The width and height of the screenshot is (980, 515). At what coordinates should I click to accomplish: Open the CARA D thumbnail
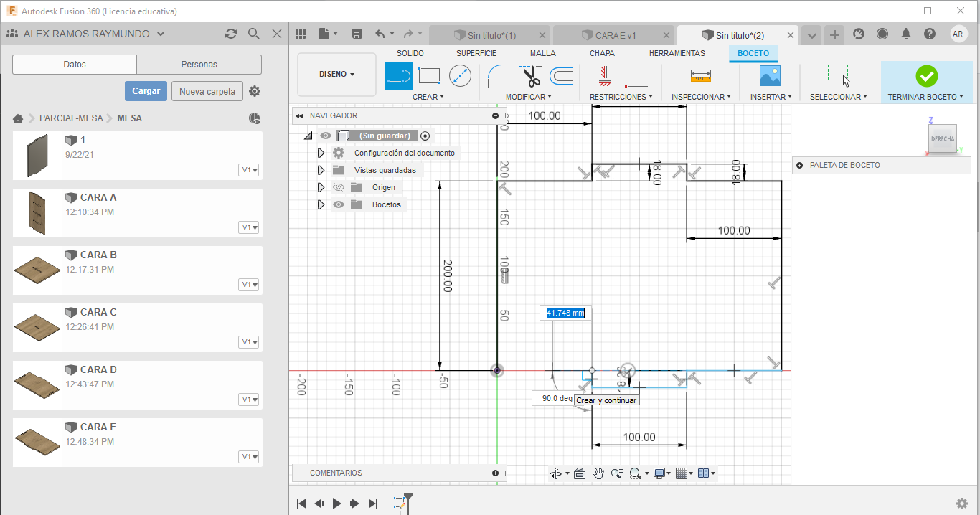click(37, 385)
